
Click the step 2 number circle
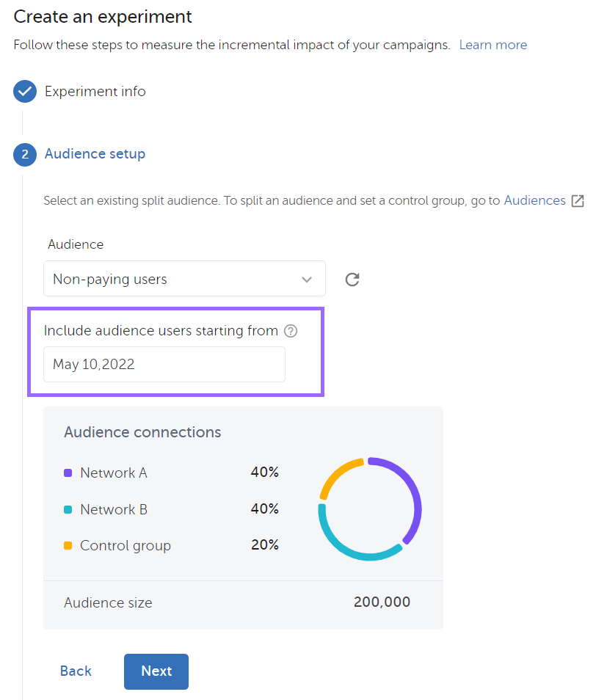click(x=25, y=154)
